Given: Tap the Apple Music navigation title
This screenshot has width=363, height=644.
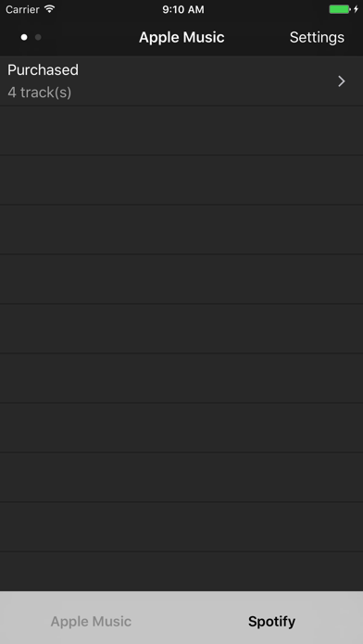Looking at the screenshot, I should pyautogui.click(x=181, y=37).
